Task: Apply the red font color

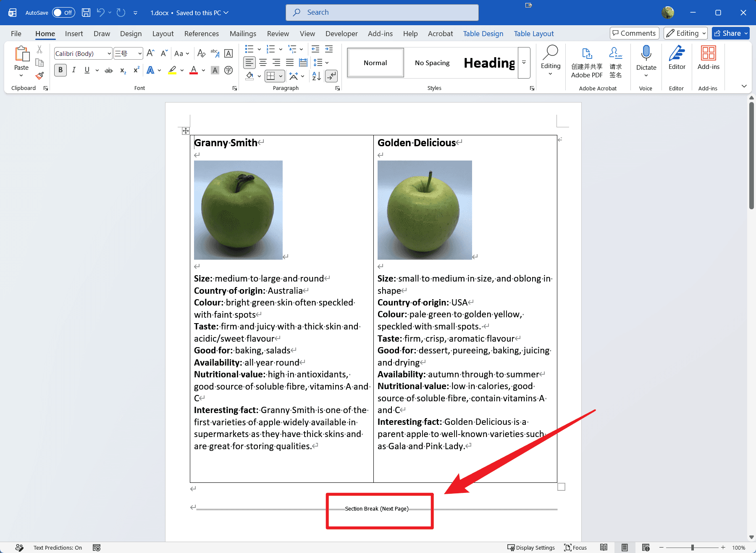Action: pos(194,70)
